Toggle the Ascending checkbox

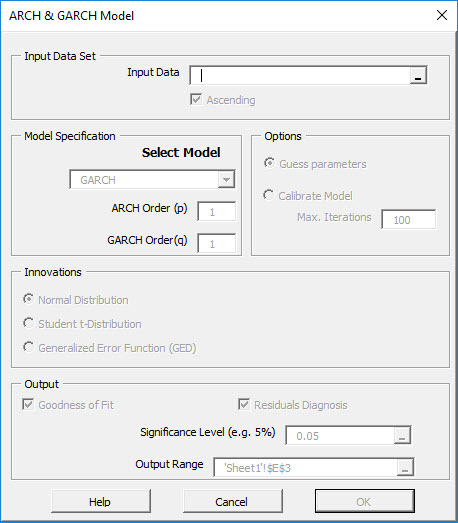tap(196, 99)
